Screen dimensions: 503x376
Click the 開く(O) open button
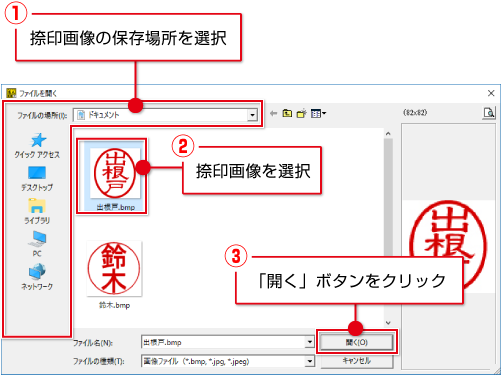356,342
